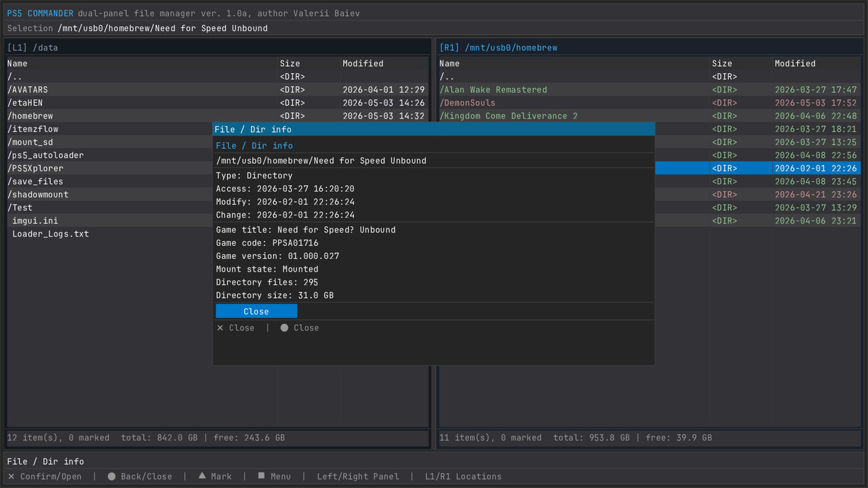Image resolution: width=868 pixels, height=488 pixels.
Task: Click Access: 2026-03-27 16:20:20 line
Action: 285,189
